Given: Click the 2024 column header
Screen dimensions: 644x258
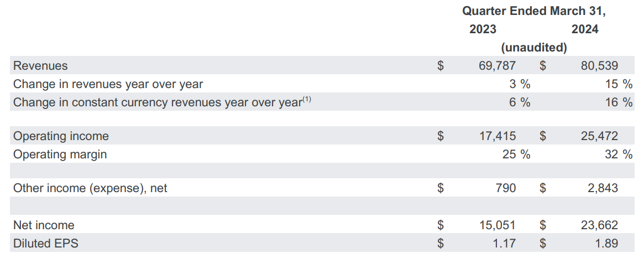Looking at the screenshot, I should pyautogui.click(x=585, y=29).
